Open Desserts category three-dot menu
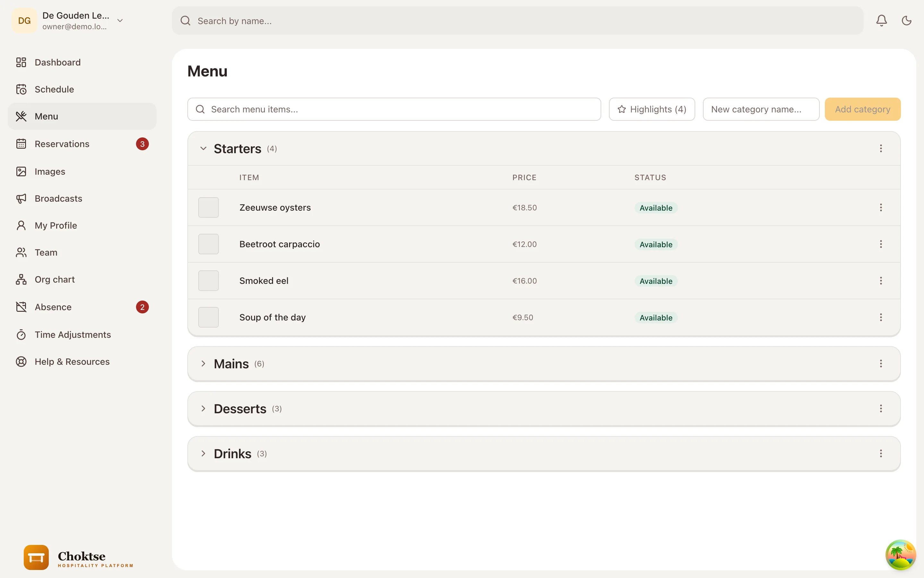 coord(881,409)
